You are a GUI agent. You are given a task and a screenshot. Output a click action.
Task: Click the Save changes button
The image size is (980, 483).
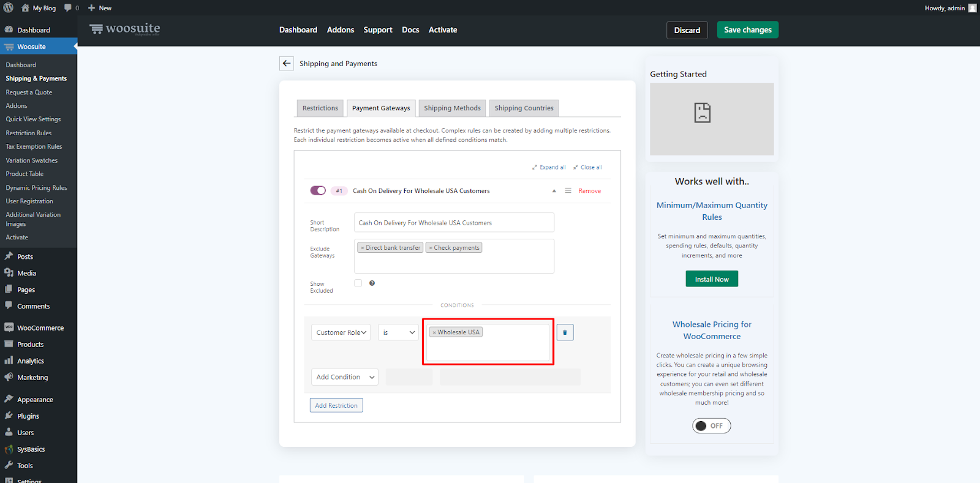[x=748, y=29]
